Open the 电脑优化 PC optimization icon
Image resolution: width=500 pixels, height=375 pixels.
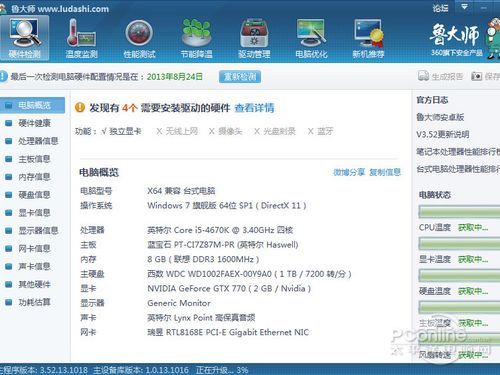(x=311, y=38)
